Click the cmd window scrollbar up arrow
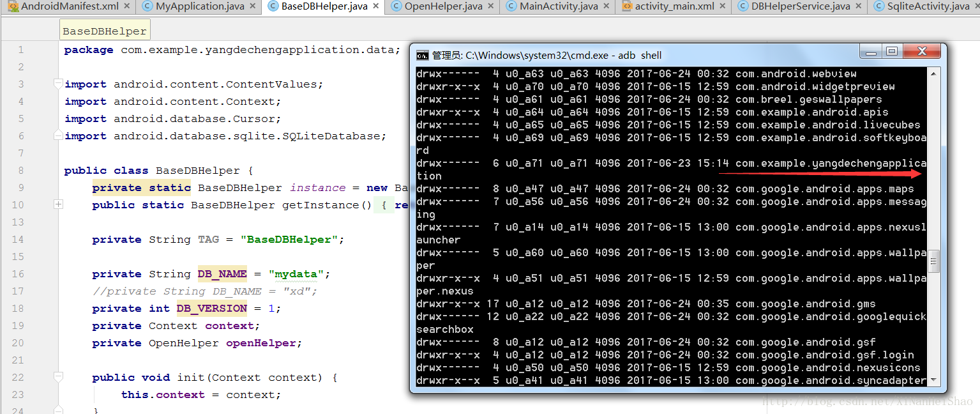The height and width of the screenshot is (414, 980). click(x=934, y=73)
